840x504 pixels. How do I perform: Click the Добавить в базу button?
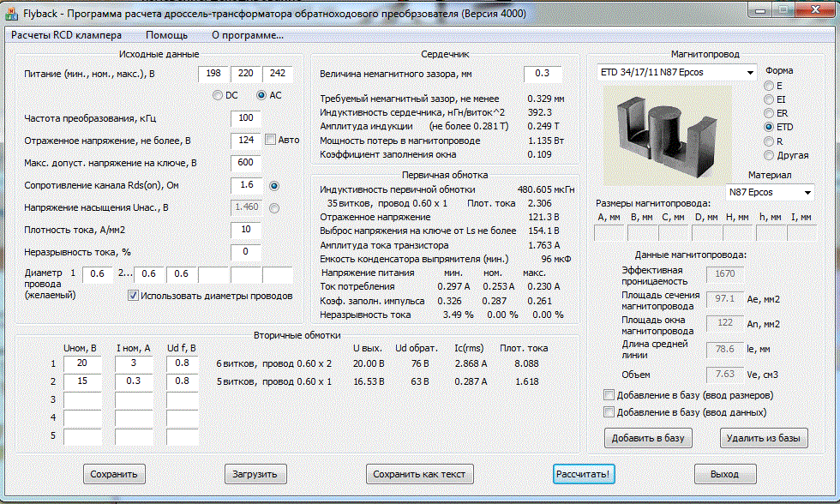(649, 438)
